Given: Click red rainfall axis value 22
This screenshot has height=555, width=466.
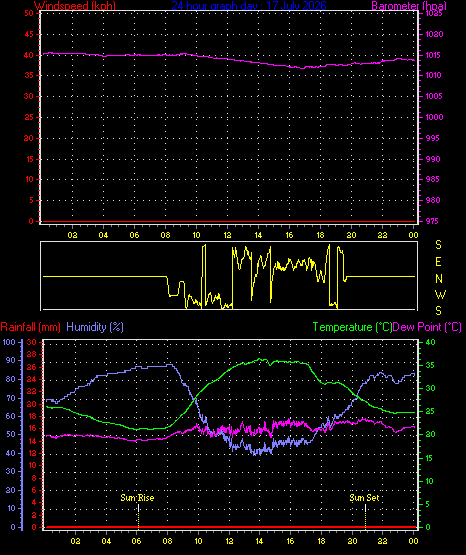Looking at the screenshot, I should 32,391.
